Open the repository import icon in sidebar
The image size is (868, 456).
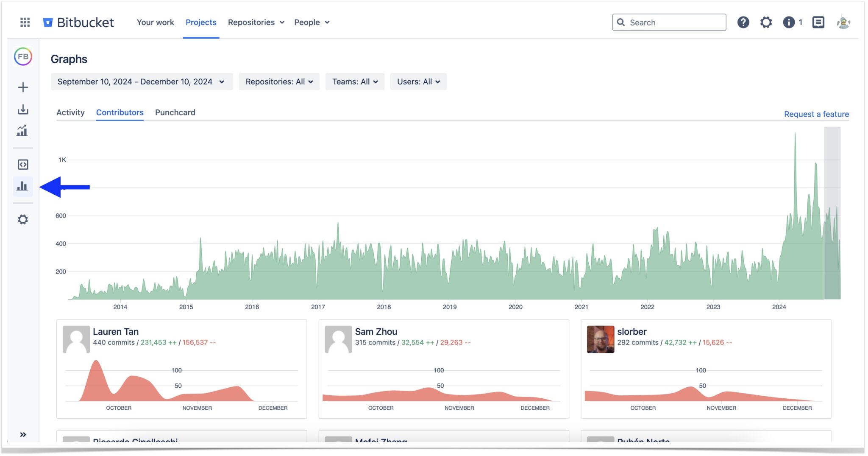(x=22, y=110)
